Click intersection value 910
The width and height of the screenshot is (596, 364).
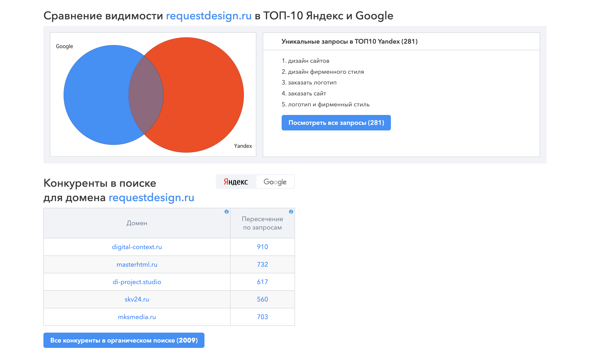[x=262, y=247]
